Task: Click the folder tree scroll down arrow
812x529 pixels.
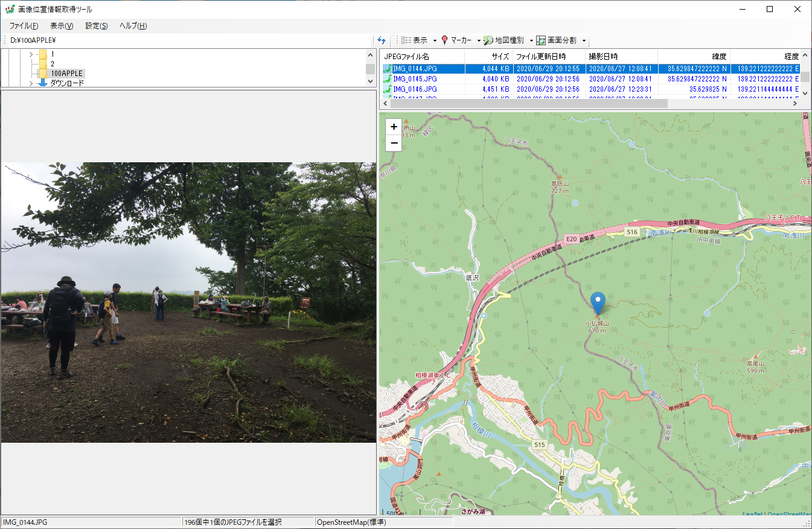Action: coord(371,82)
